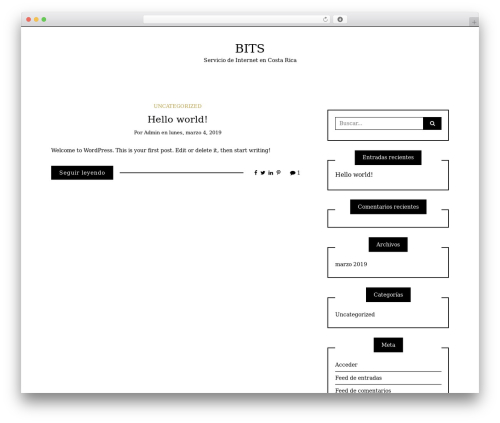
Task: Click tagline Servicio de Internet en Costa Rica
Action: [250, 60]
